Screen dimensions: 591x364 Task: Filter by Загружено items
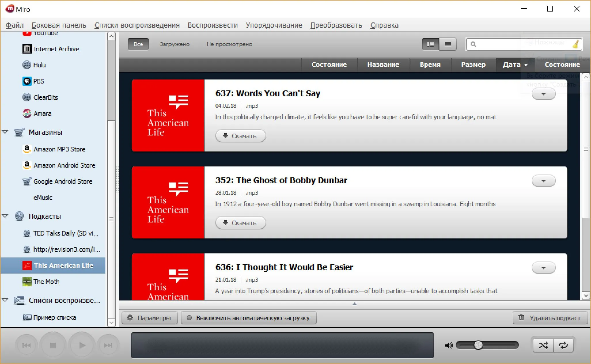[175, 44]
